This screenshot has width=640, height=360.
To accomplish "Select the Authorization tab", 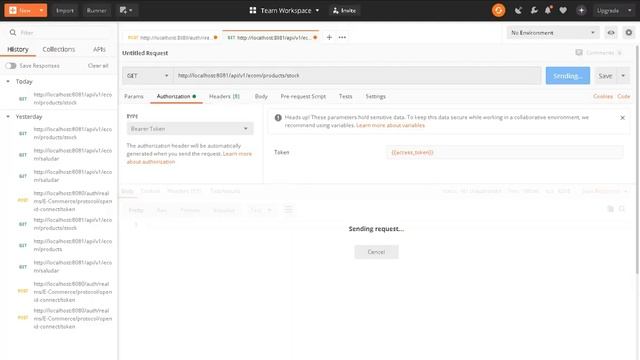I will point(176,96).
